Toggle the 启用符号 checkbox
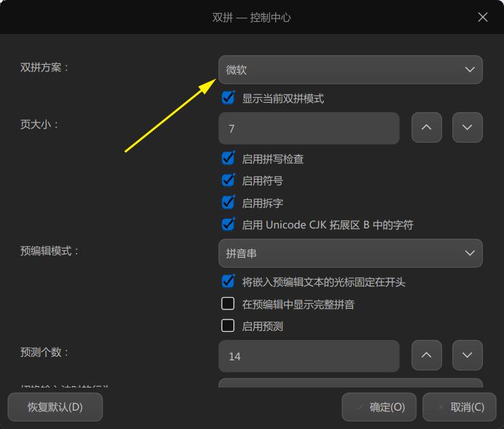504x429 pixels. click(229, 180)
